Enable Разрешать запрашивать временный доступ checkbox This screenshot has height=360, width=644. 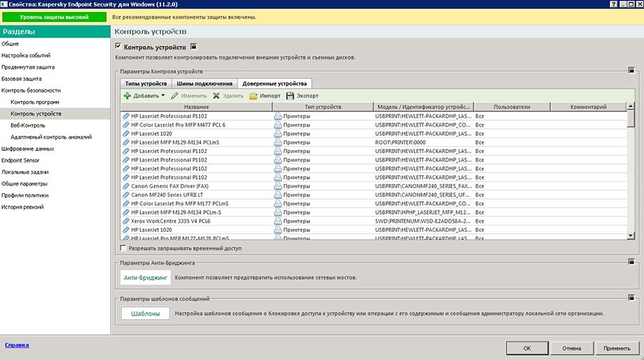[x=123, y=248]
